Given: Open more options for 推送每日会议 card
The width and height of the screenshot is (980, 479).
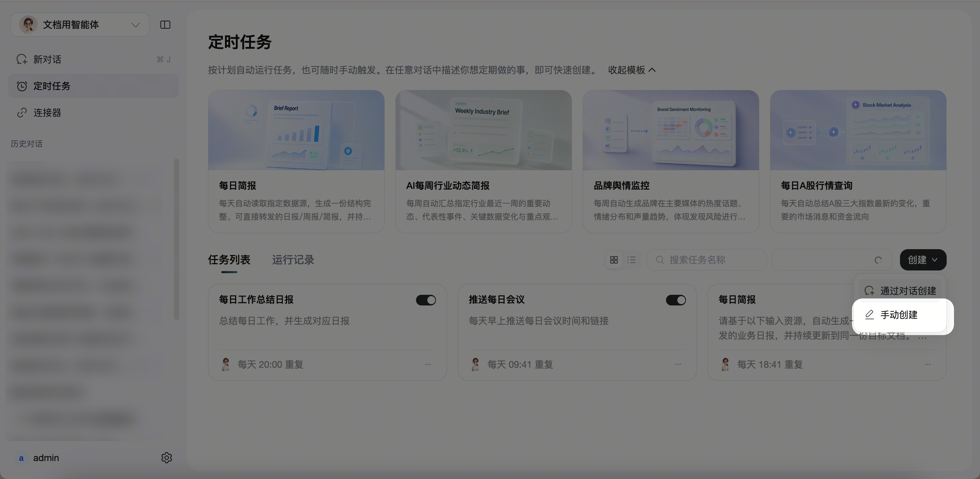Looking at the screenshot, I should click(678, 364).
